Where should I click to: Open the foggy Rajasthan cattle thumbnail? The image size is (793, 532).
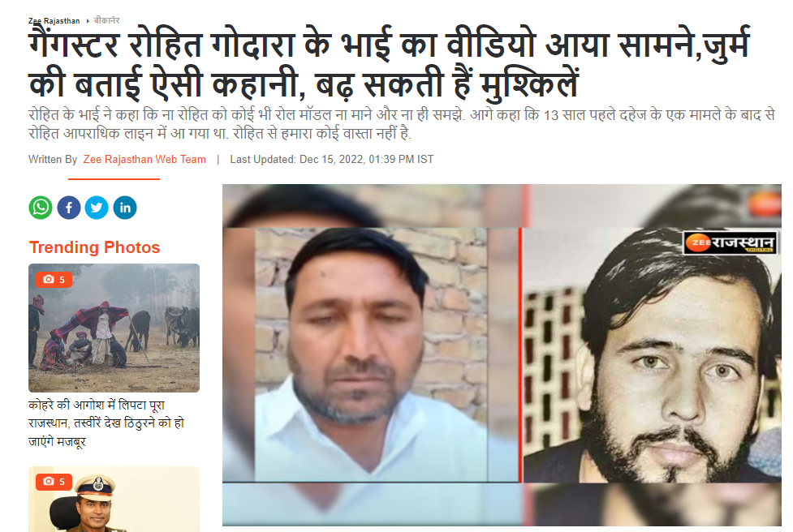pos(114,328)
